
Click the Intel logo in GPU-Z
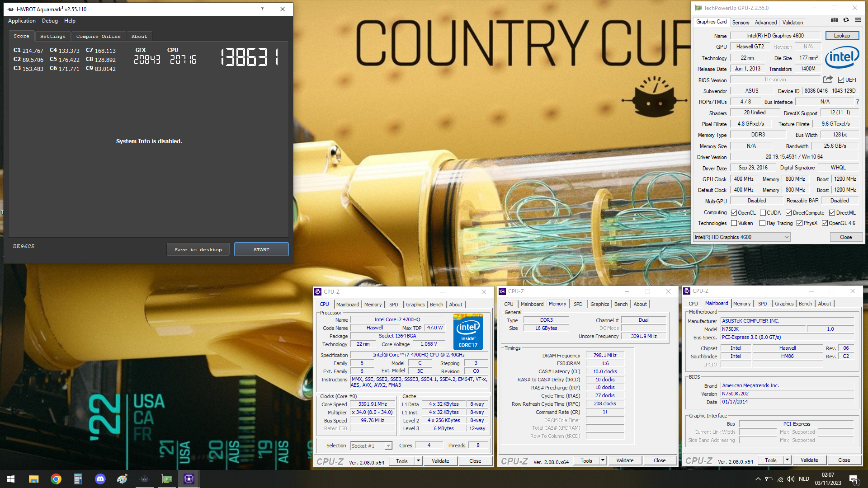coord(842,57)
